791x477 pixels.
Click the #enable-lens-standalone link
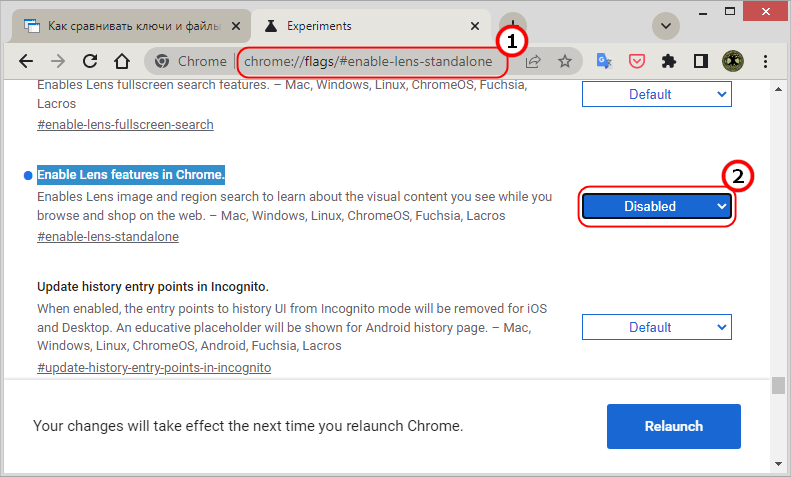tap(108, 236)
